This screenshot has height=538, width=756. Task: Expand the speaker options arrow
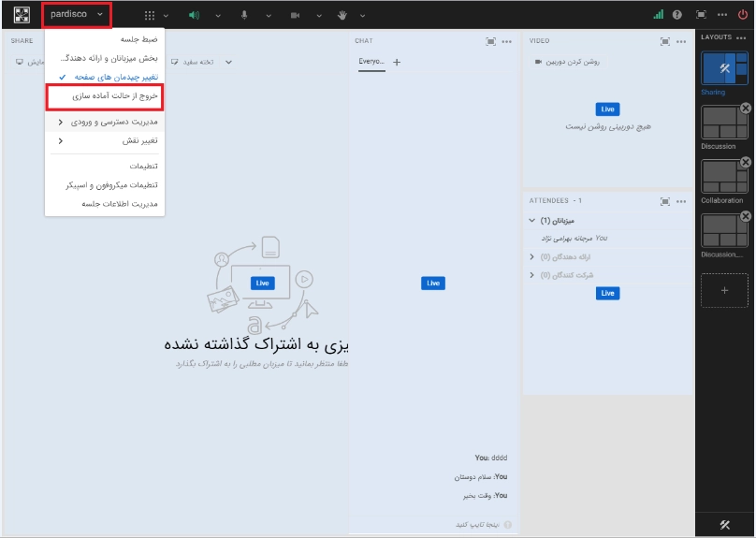tap(218, 15)
